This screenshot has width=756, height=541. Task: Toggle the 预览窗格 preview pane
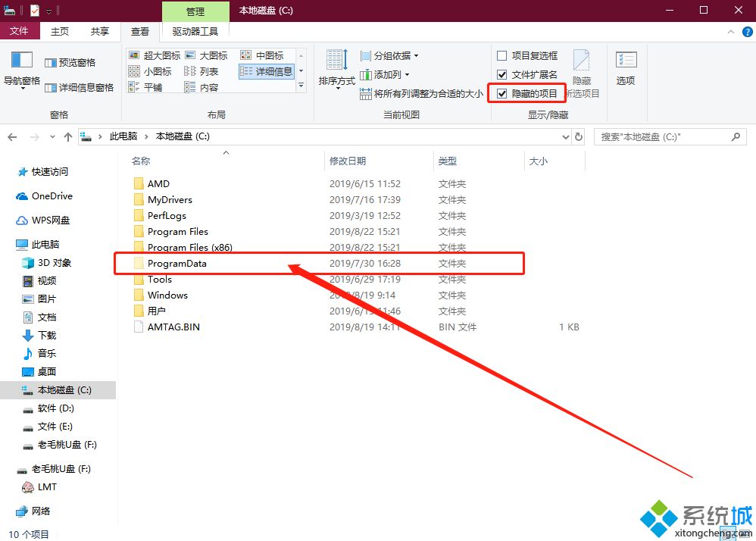point(70,63)
